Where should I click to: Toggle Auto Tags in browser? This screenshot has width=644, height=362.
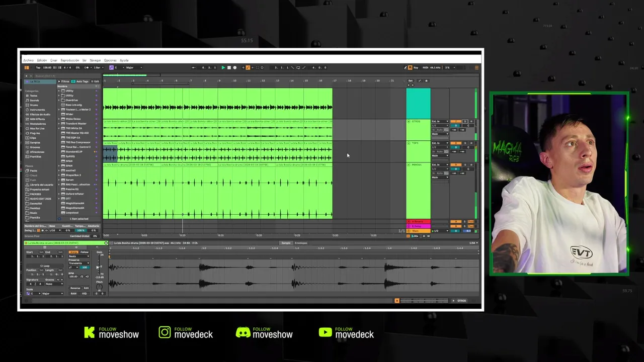click(80, 81)
